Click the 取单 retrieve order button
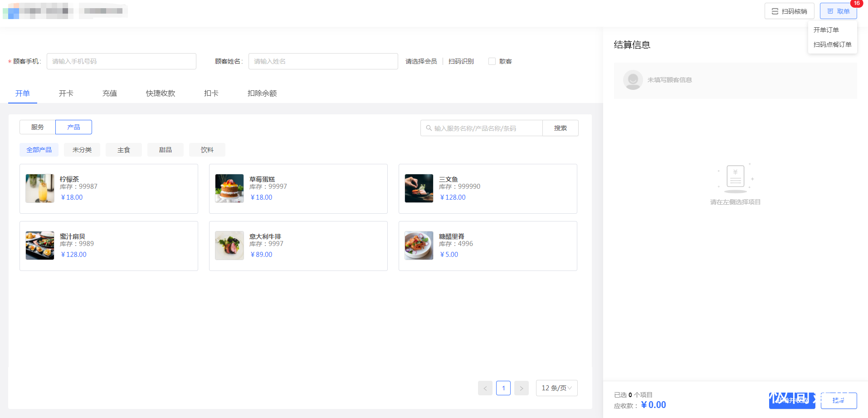This screenshot has height=418, width=868. pyautogui.click(x=838, y=11)
